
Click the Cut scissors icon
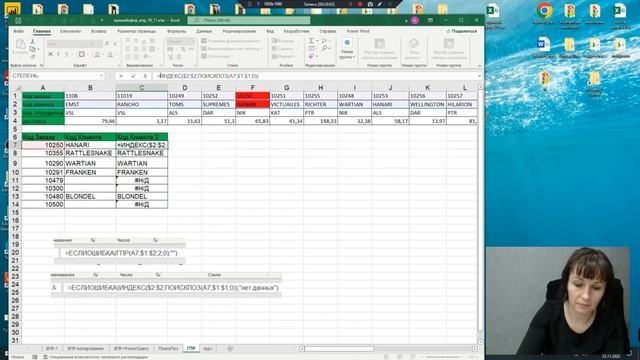[33, 42]
